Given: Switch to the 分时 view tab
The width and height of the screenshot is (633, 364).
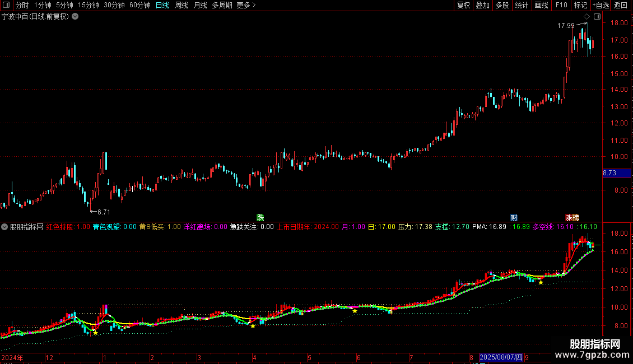Looking at the screenshot, I should 22,5.
